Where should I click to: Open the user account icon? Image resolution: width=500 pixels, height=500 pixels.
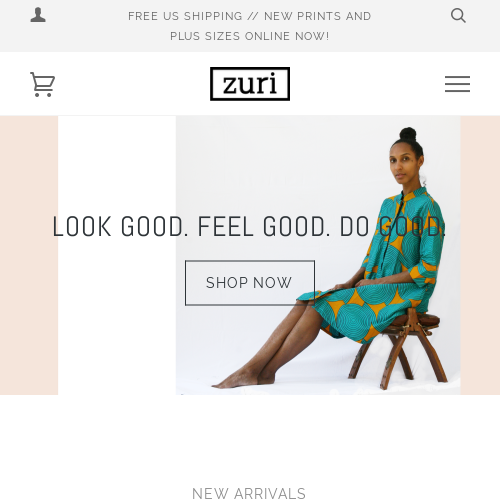[x=38, y=15]
